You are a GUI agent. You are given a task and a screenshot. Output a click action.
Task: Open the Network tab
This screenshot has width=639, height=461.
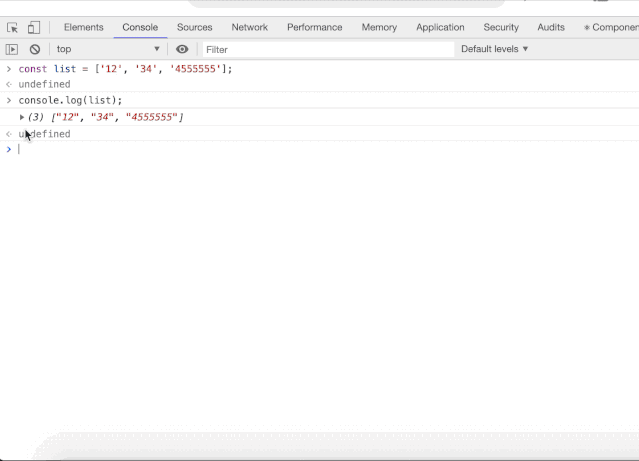click(x=249, y=27)
